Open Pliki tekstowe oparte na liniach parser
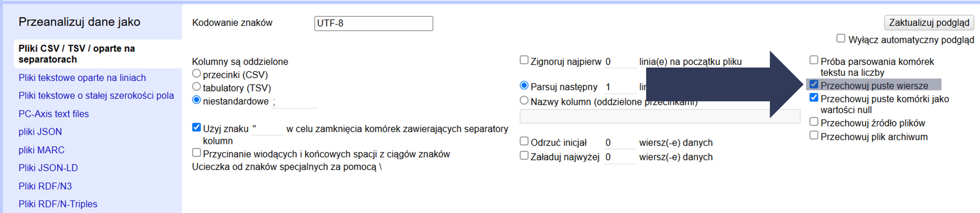Image resolution: width=980 pixels, height=213 pixels. point(82,78)
